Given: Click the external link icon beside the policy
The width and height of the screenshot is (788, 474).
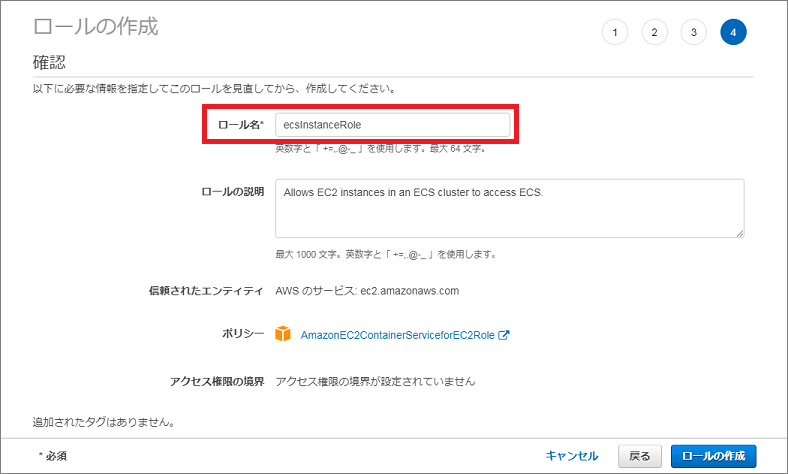Looking at the screenshot, I should [x=504, y=335].
